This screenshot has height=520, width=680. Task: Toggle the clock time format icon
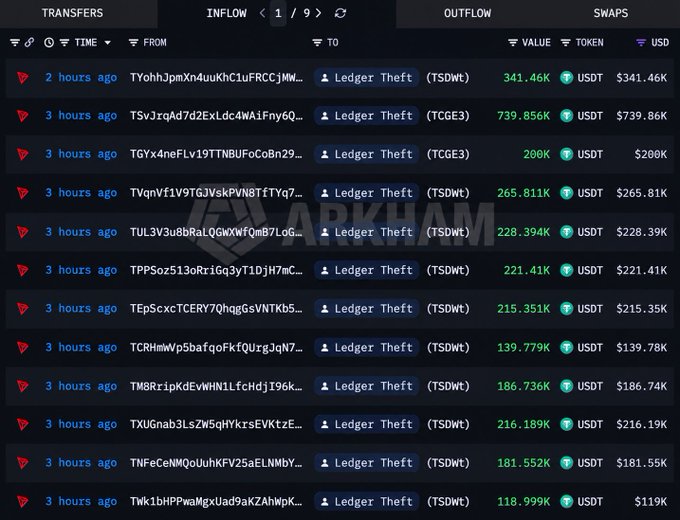click(49, 43)
